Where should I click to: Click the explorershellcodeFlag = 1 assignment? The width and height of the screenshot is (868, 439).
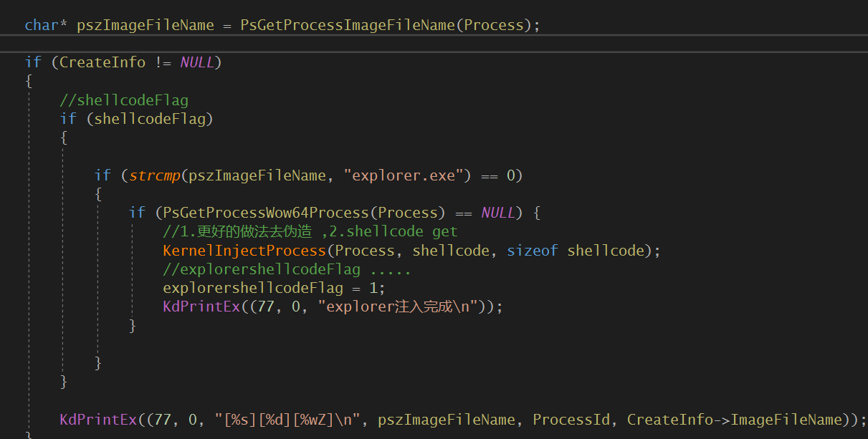click(x=274, y=288)
